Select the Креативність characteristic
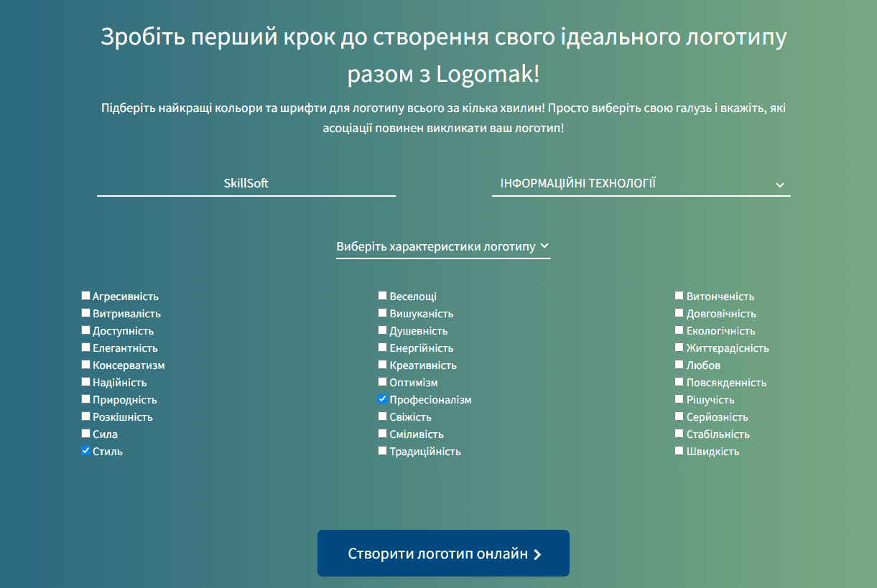This screenshot has width=877, height=588. [x=382, y=365]
